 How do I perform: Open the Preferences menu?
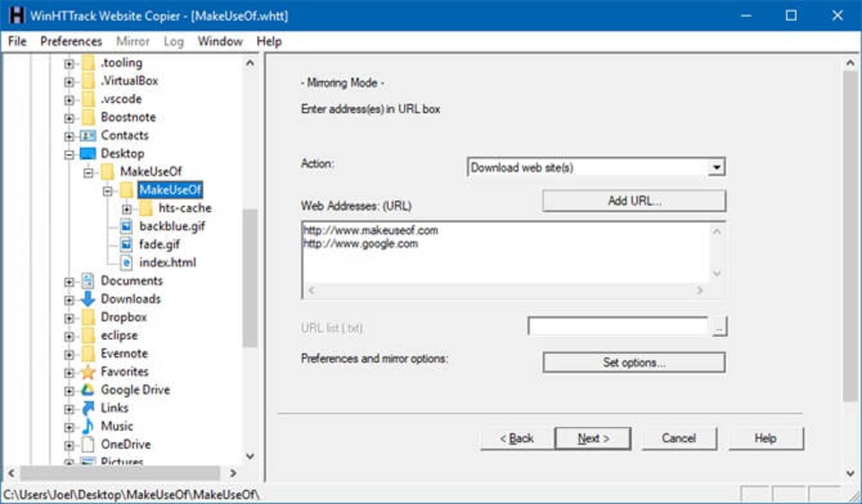point(71,41)
